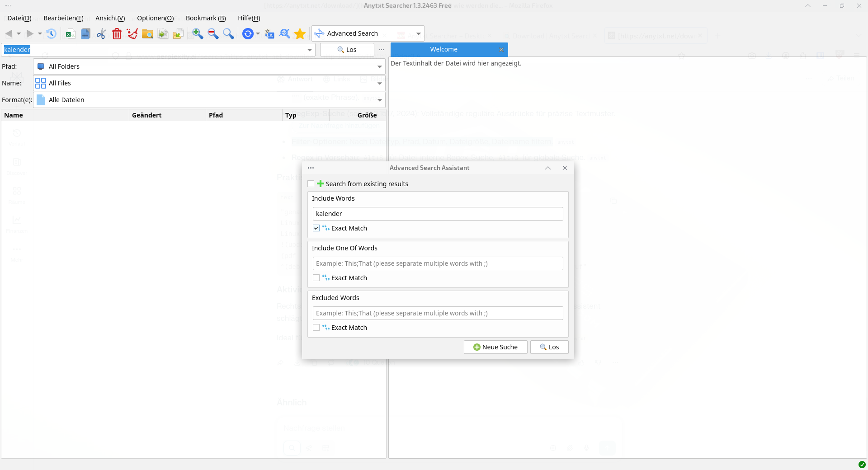Click the Neue Suche button

pos(495,347)
